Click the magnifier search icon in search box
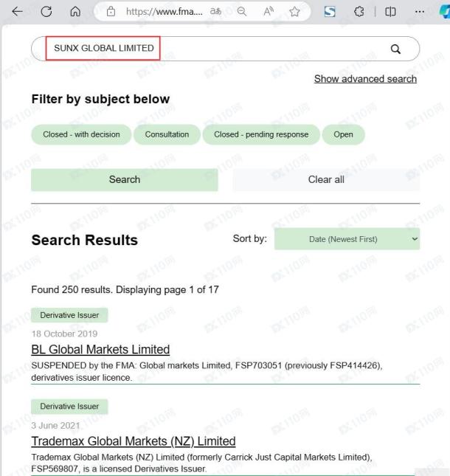 (395, 49)
